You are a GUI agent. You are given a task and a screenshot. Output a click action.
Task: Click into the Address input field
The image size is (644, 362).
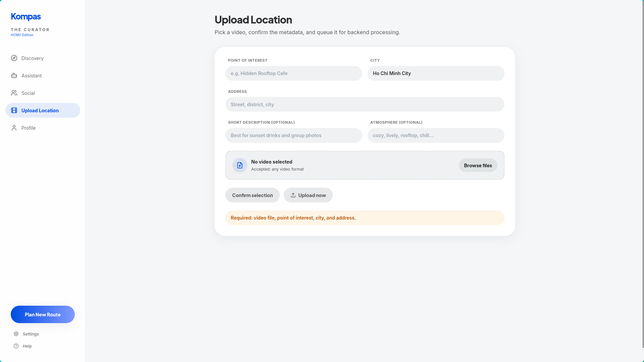pos(365,104)
